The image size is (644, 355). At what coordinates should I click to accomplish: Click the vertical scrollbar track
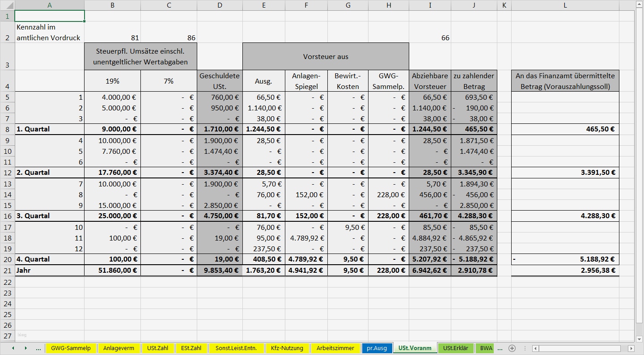[x=640, y=329]
